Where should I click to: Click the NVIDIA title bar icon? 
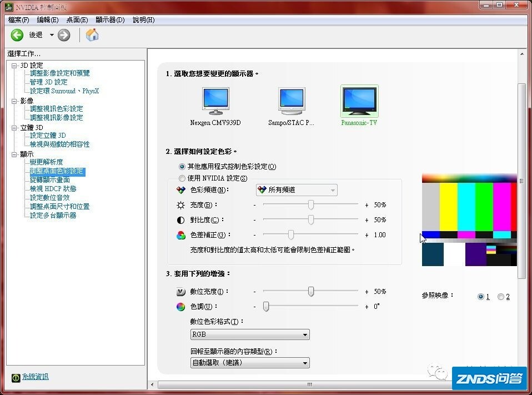[9, 7]
